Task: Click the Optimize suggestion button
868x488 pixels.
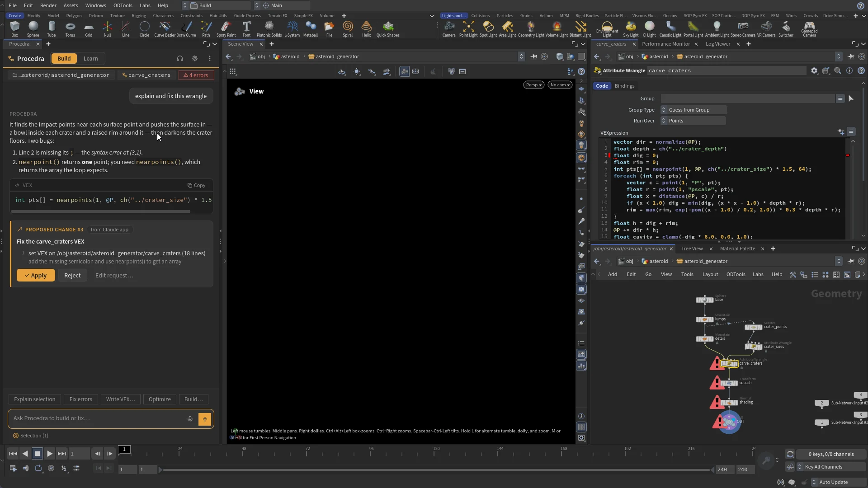Action: click(x=160, y=399)
